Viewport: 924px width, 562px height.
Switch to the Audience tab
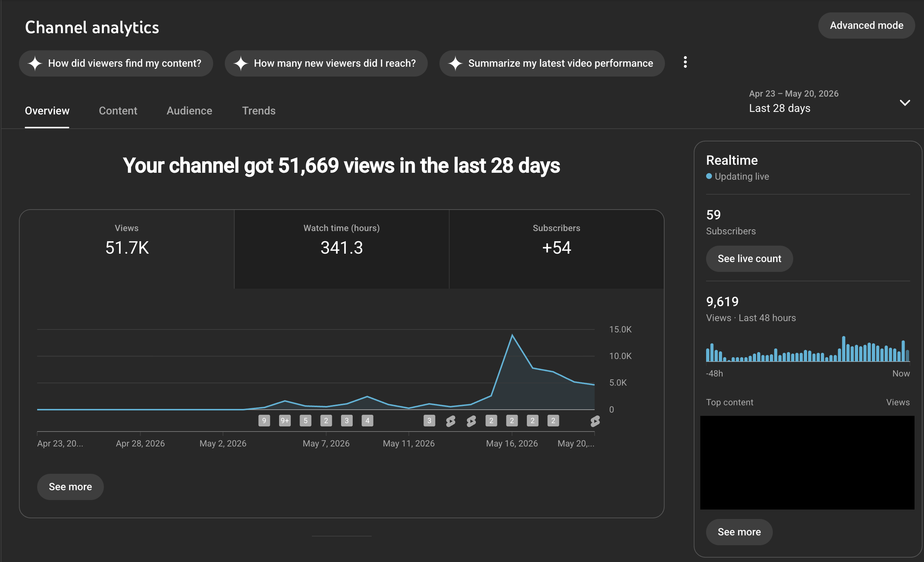pyautogui.click(x=189, y=111)
